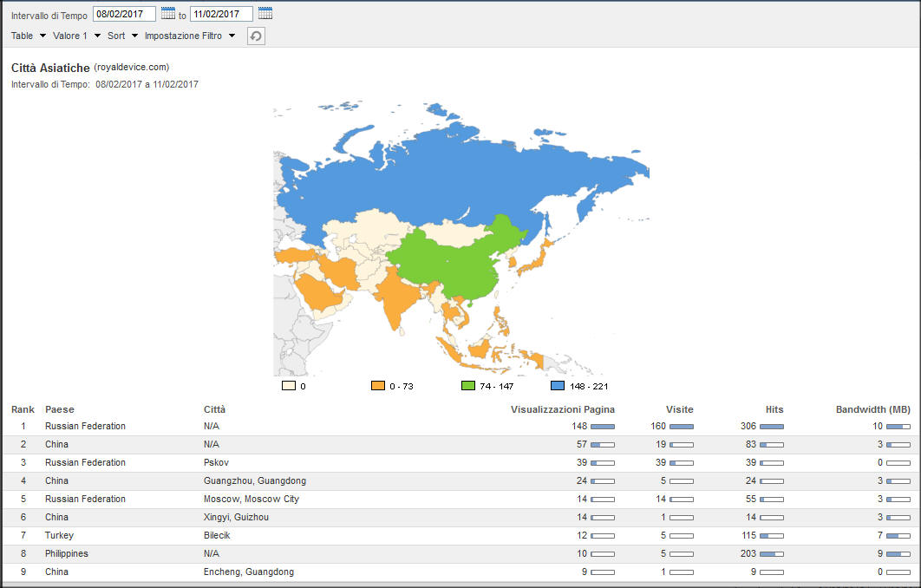Expand the Valore 1 dropdown
This screenshot has height=588, width=921.
click(76, 36)
